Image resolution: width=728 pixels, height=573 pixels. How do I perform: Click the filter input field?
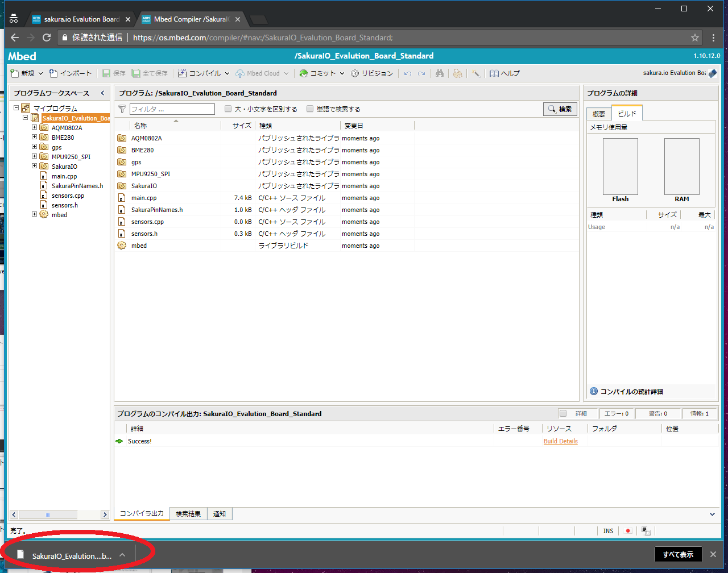(x=172, y=109)
